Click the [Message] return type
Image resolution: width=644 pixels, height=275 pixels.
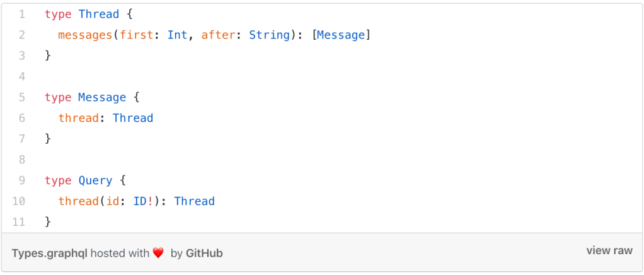pos(341,35)
